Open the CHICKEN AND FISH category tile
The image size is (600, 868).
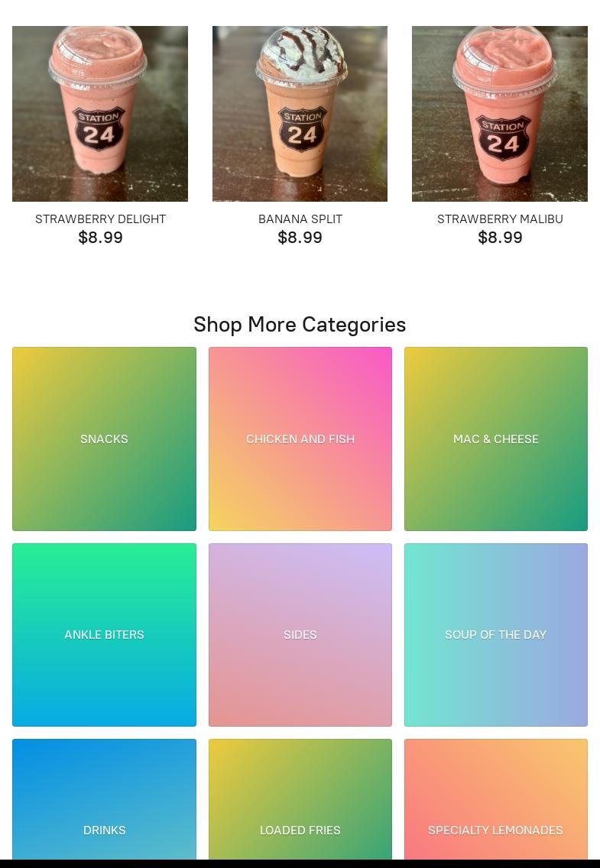click(300, 439)
